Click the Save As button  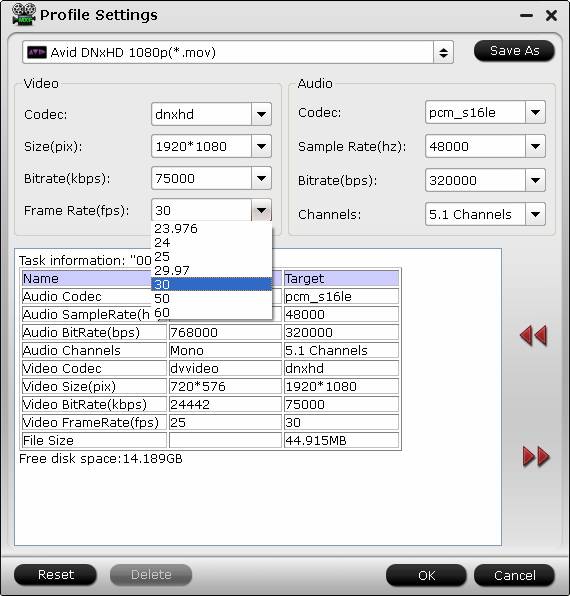click(514, 51)
